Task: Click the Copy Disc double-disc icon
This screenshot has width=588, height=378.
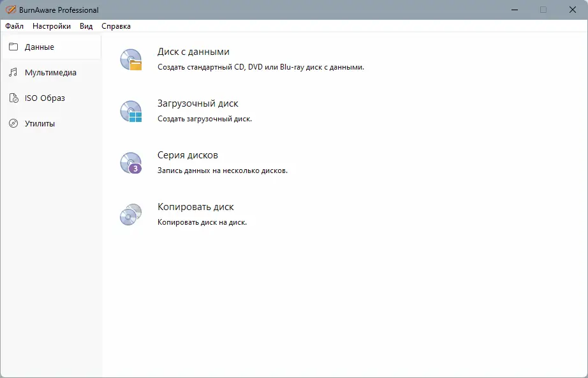Action: 131,215
